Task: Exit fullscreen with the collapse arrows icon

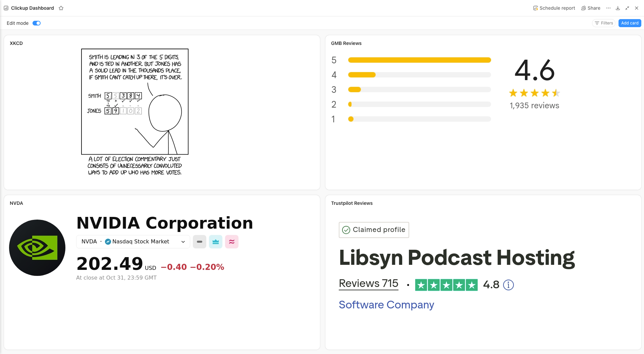Action: 627,8
